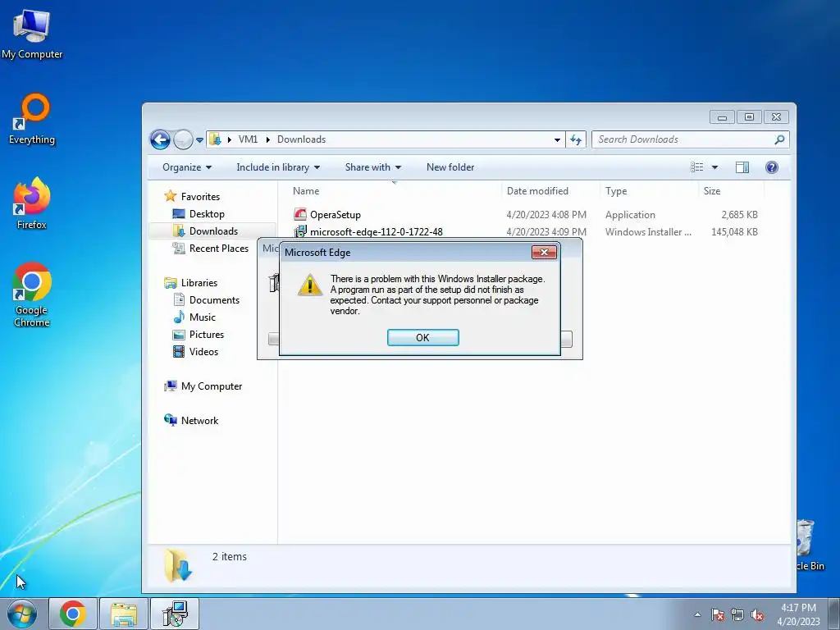Screen dimensions: 840x630
Task: Open My Computer desktop icon
Action: pos(32,34)
